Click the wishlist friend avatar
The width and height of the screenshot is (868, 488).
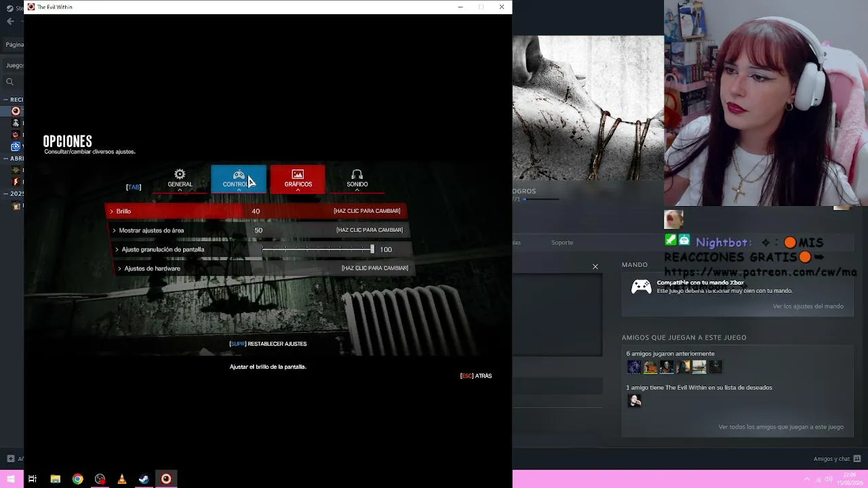pyautogui.click(x=634, y=401)
